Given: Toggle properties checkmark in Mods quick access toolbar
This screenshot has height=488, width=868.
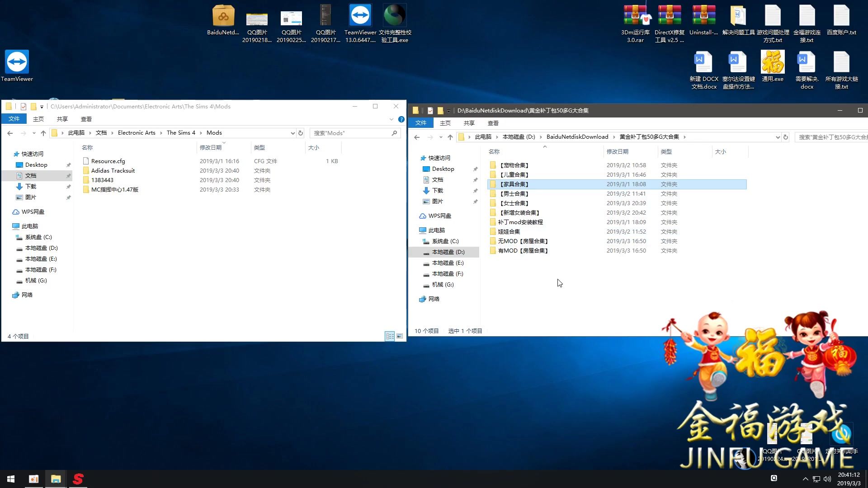Looking at the screenshot, I should (24, 107).
